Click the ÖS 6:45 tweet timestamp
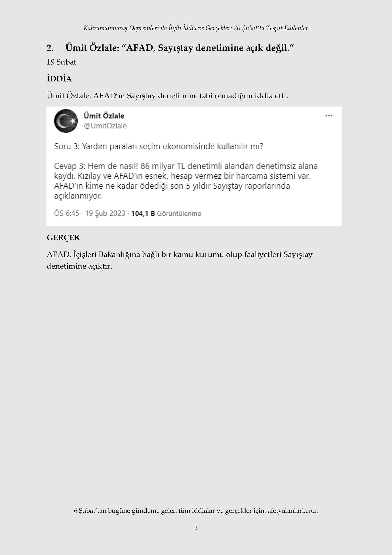The image size is (392, 555). point(67,214)
